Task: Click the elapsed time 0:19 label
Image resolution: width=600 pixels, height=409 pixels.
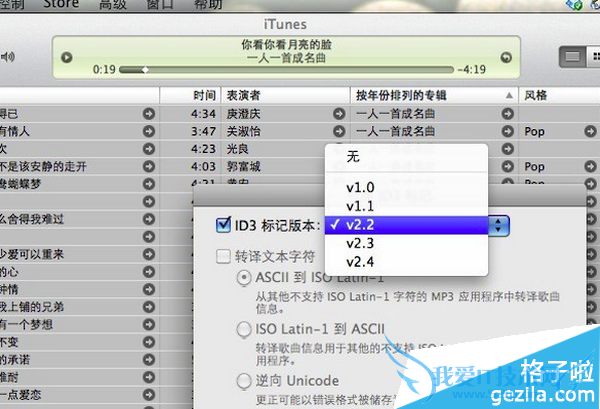Action: coord(104,69)
